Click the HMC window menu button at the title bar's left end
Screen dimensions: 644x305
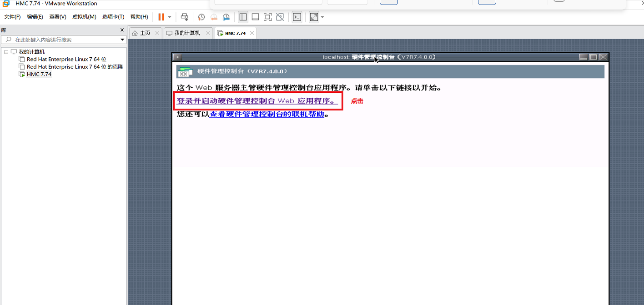pyautogui.click(x=177, y=57)
